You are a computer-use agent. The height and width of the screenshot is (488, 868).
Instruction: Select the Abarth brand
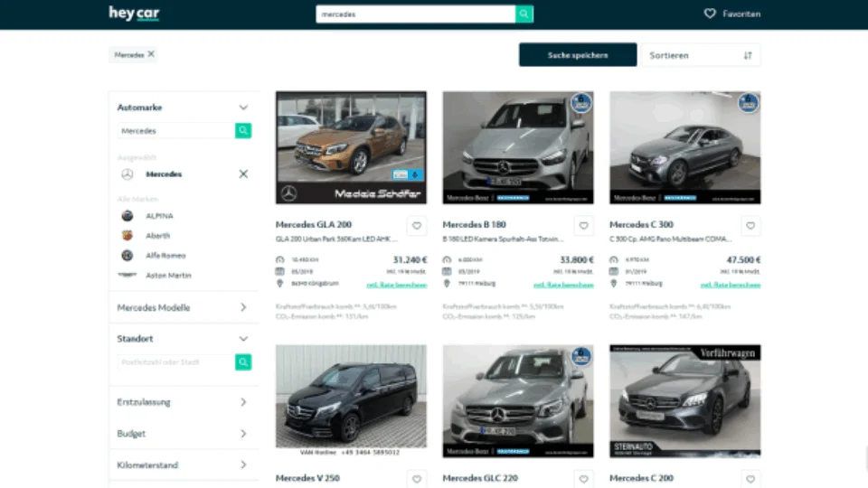(157, 236)
